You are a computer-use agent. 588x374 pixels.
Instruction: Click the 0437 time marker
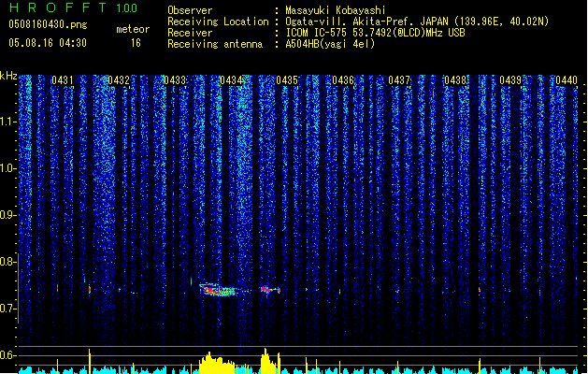coord(399,80)
